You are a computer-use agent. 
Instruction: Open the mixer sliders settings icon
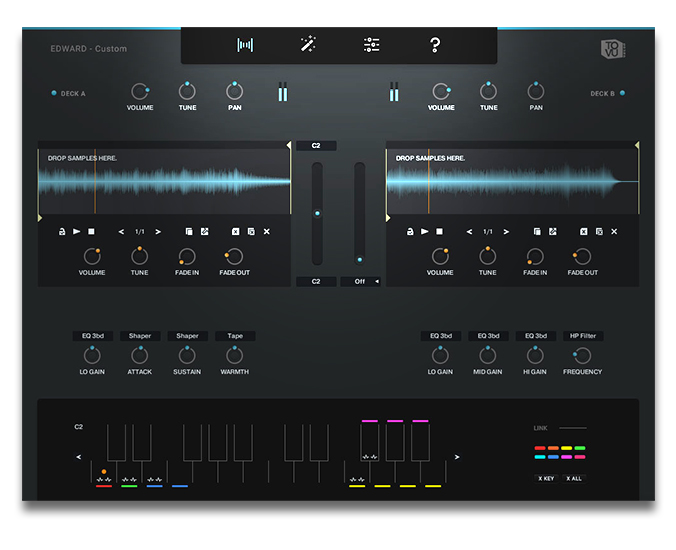371,45
